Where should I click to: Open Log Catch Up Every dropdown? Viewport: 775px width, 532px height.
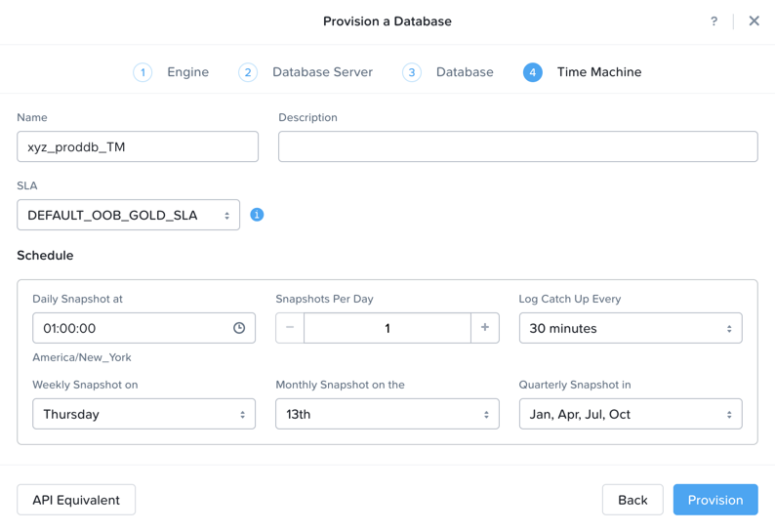click(x=631, y=328)
